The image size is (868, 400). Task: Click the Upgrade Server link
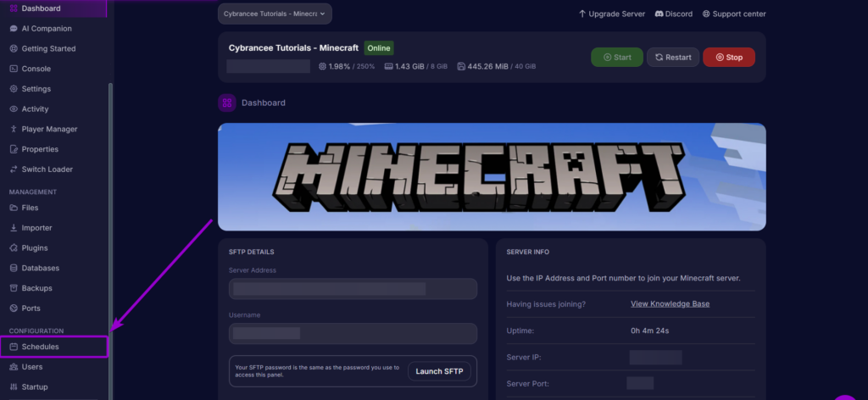tap(611, 14)
